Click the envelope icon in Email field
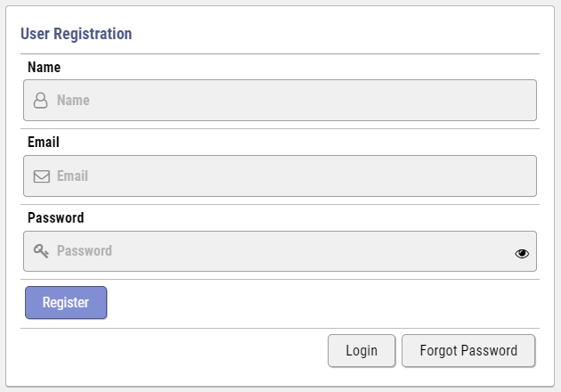Screen dimensions: 561x392 [42, 176]
